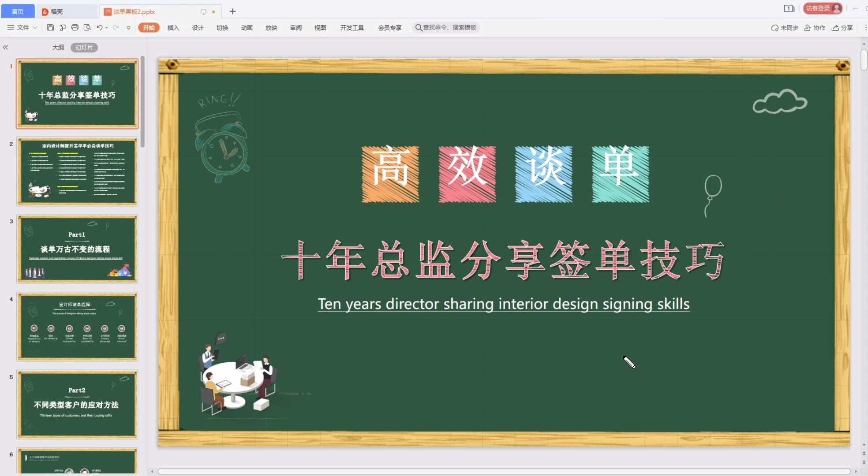Click the teal 单 character block on slide
This screenshot has height=476, width=868.
pyautogui.click(x=621, y=174)
